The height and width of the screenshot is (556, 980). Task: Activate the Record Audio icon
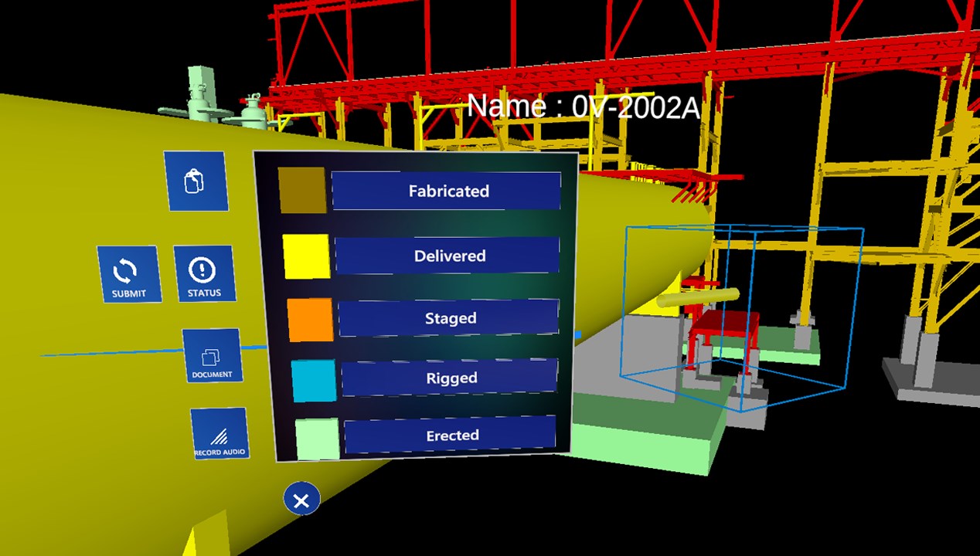[219, 432]
